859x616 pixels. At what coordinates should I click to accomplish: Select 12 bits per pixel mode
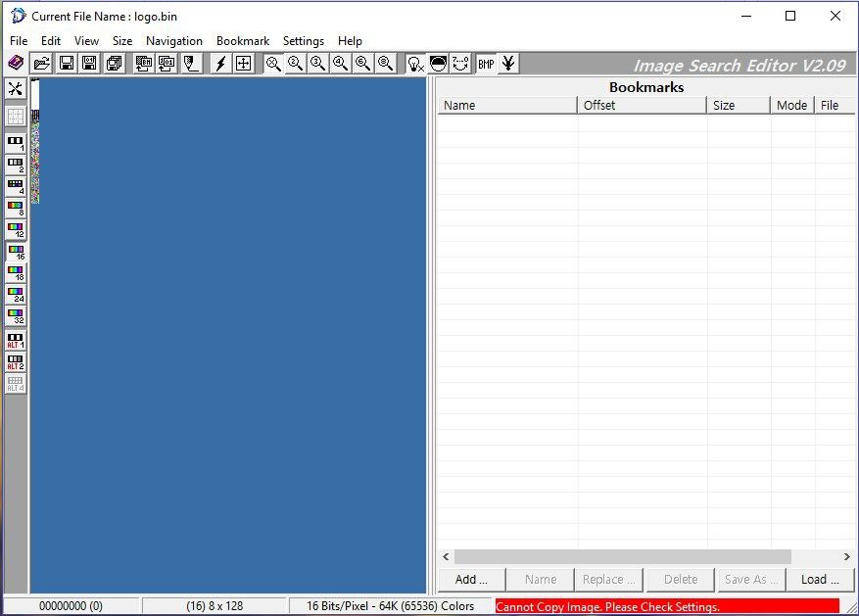tap(16, 230)
